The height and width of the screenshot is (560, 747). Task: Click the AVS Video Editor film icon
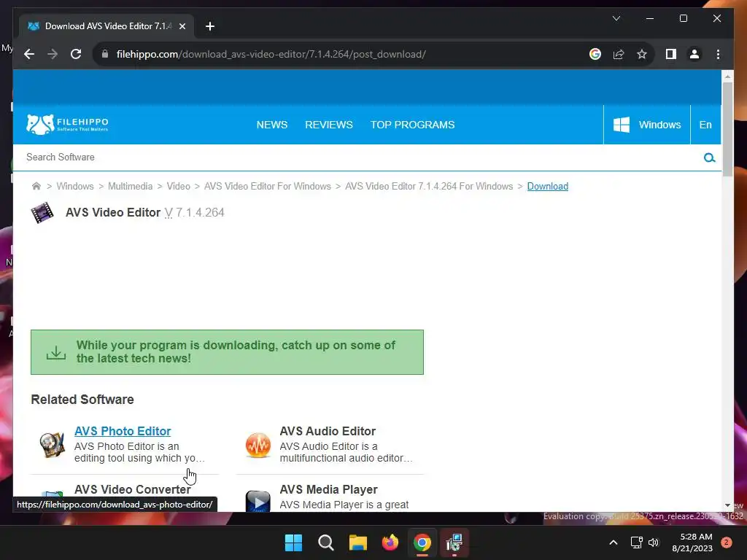42,212
